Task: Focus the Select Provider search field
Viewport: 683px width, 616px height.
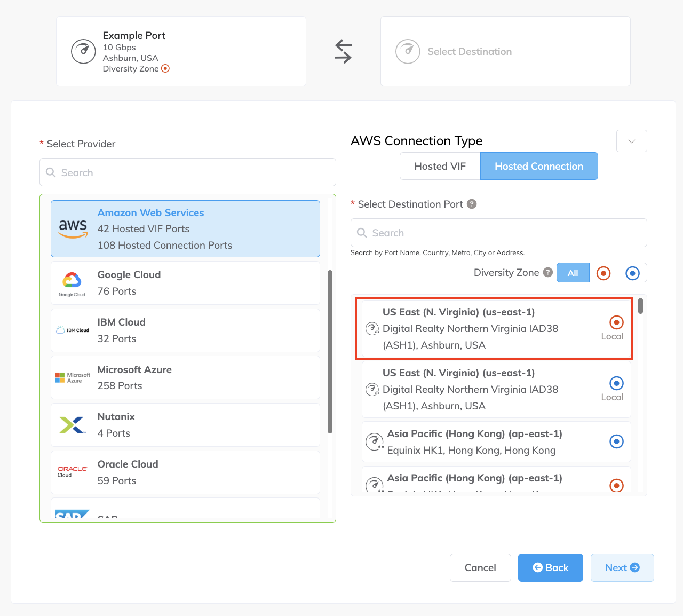Action: pos(188,172)
